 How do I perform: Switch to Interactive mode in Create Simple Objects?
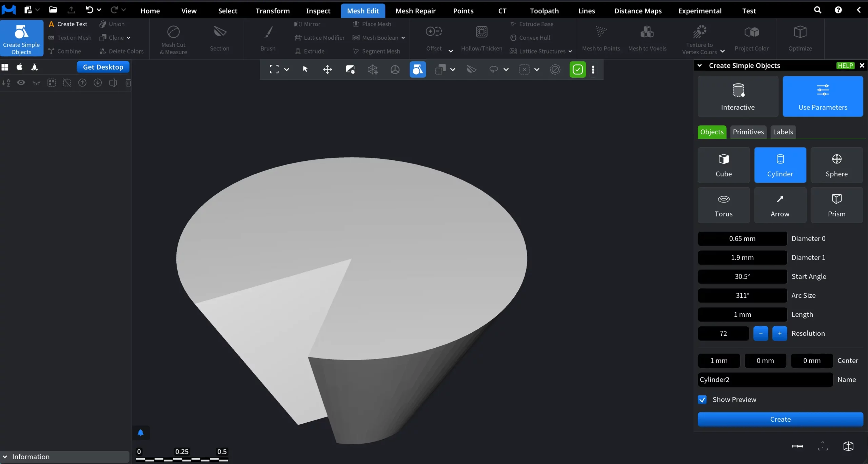tap(738, 96)
